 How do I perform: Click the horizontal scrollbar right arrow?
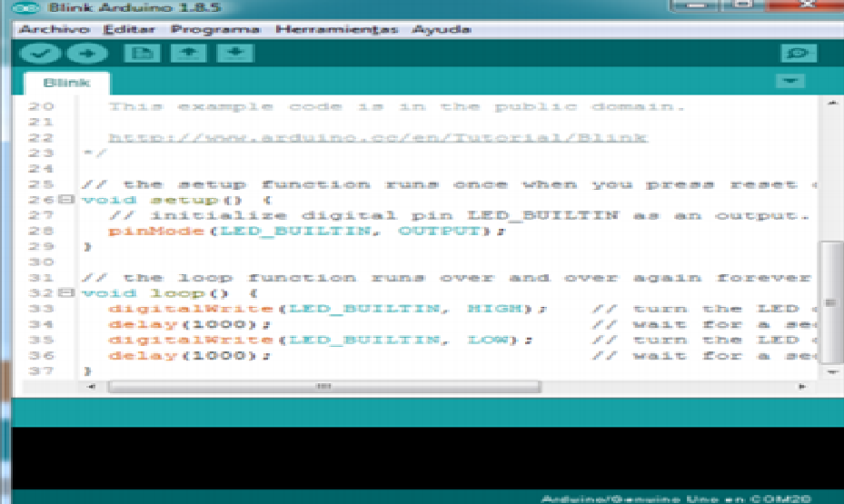tap(802, 386)
